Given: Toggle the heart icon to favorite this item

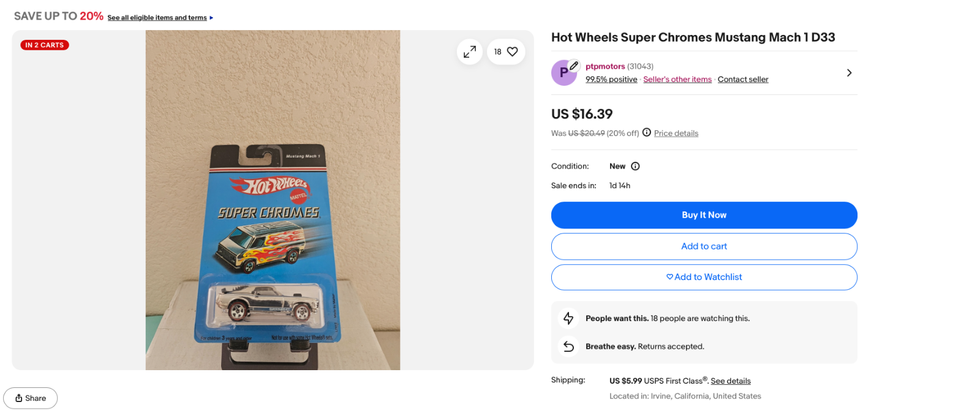Looking at the screenshot, I should [x=512, y=52].
